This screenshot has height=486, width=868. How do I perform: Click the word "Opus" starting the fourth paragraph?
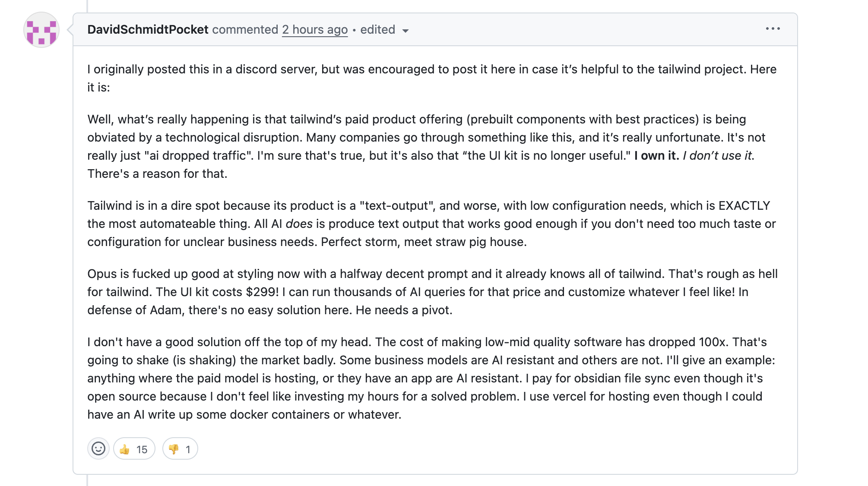click(x=102, y=274)
